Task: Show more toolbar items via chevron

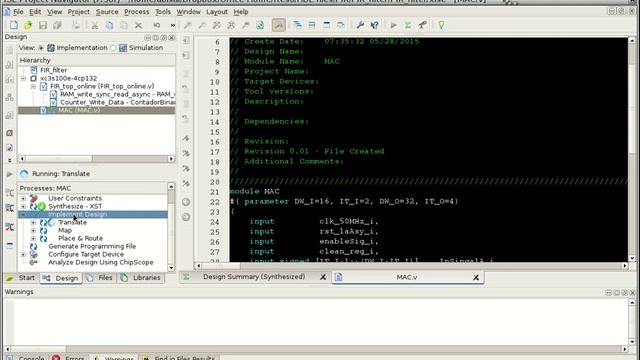Action: (173, 25)
